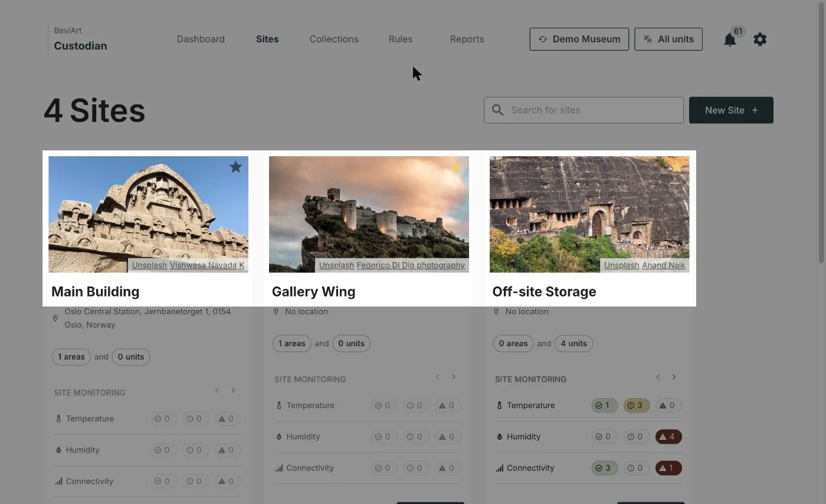Click droplet icon in Off-site Storage Humidity row
This screenshot has width=826, height=504.
tap(500, 437)
